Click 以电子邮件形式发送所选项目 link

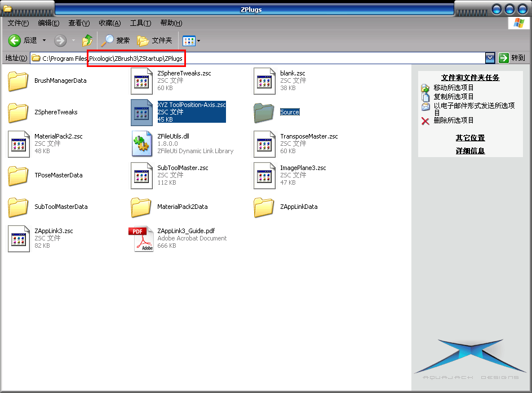pos(474,110)
